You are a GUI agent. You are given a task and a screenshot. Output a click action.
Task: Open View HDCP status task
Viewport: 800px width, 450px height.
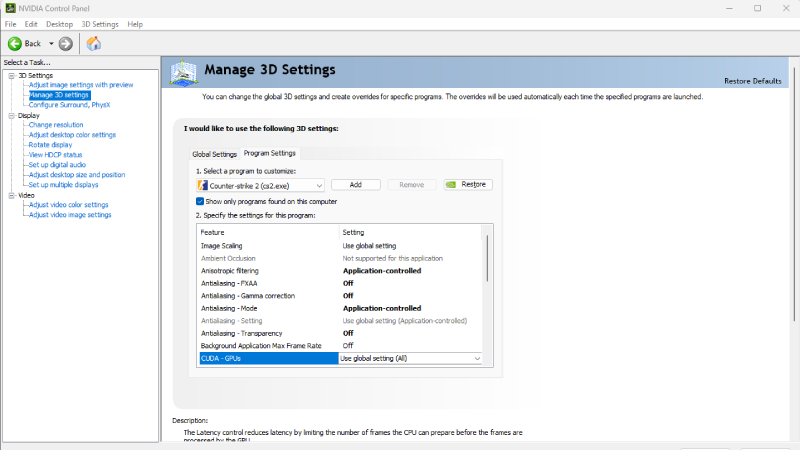coord(55,155)
